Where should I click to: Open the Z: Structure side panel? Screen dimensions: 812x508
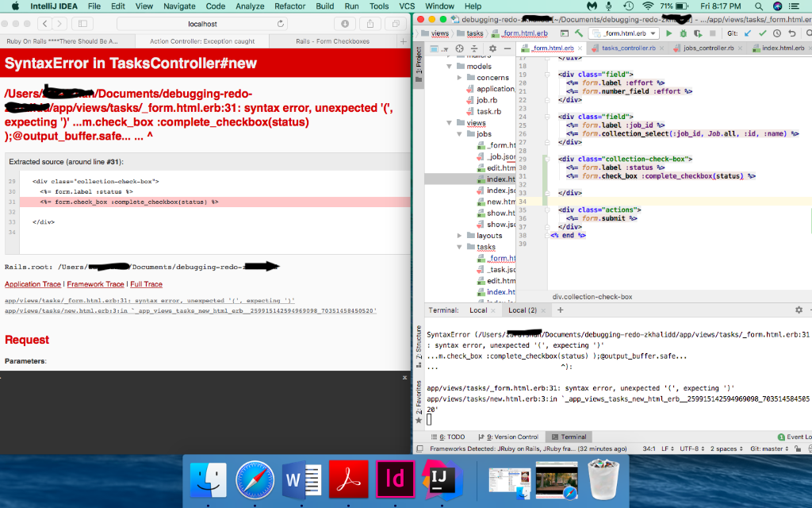(x=419, y=346)
